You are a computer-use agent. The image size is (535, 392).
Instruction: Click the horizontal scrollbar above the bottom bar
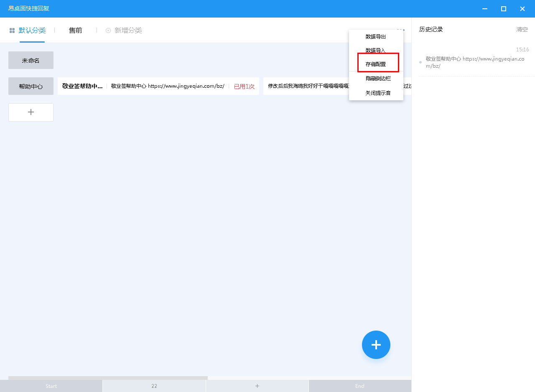[x=107, y=377]
